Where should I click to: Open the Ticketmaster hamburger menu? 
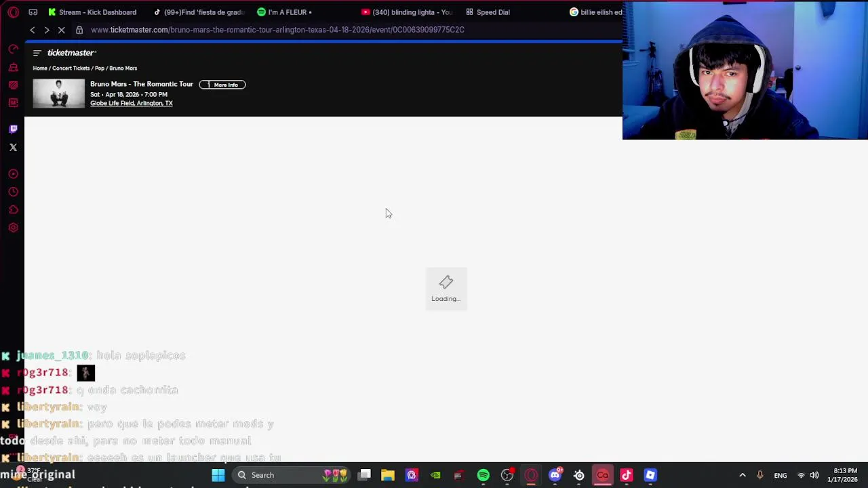pyautogui.click(x=37, y=53)
